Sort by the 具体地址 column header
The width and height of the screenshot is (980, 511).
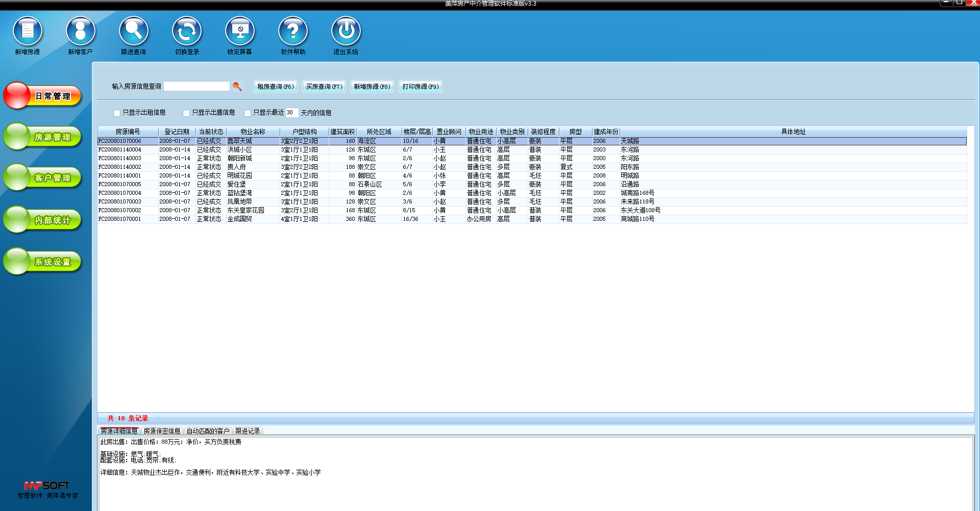(x=793, y=132)
